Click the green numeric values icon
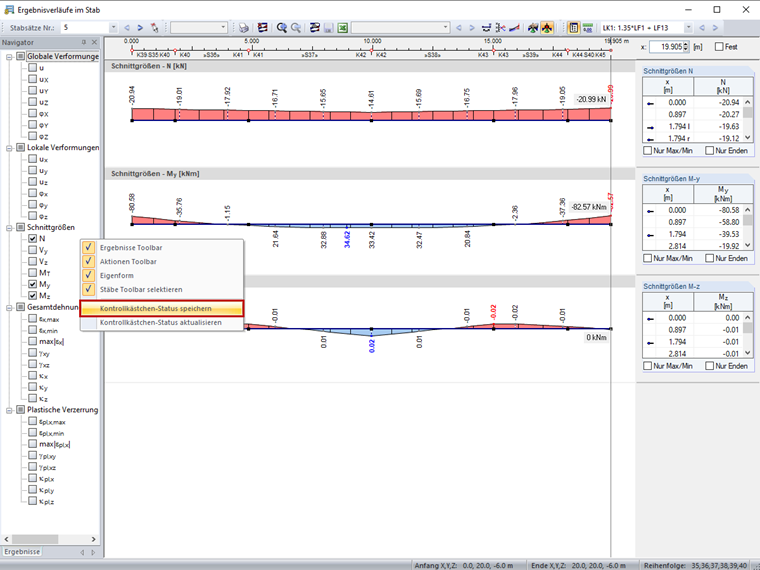This screenshot has height=570, width=760. click(x=588, y=28)
